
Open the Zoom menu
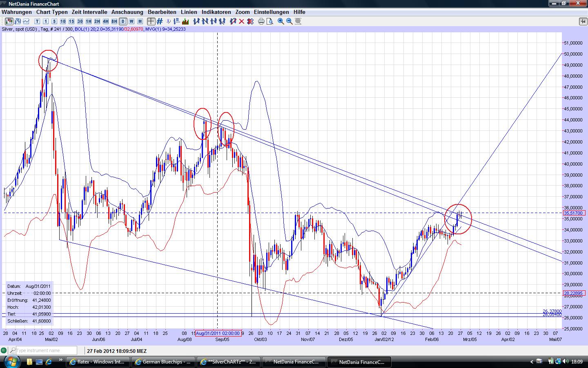pos(243,12)
